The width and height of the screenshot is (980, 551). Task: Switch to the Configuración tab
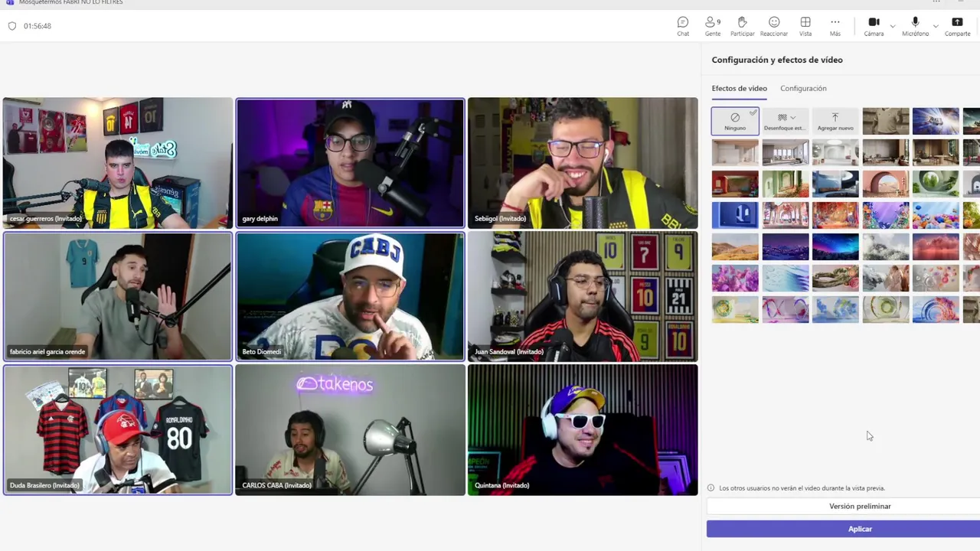(803, 88)
